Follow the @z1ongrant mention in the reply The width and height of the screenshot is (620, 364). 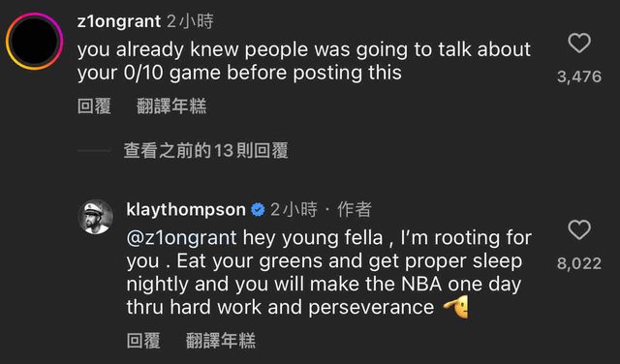pos(181,238)
